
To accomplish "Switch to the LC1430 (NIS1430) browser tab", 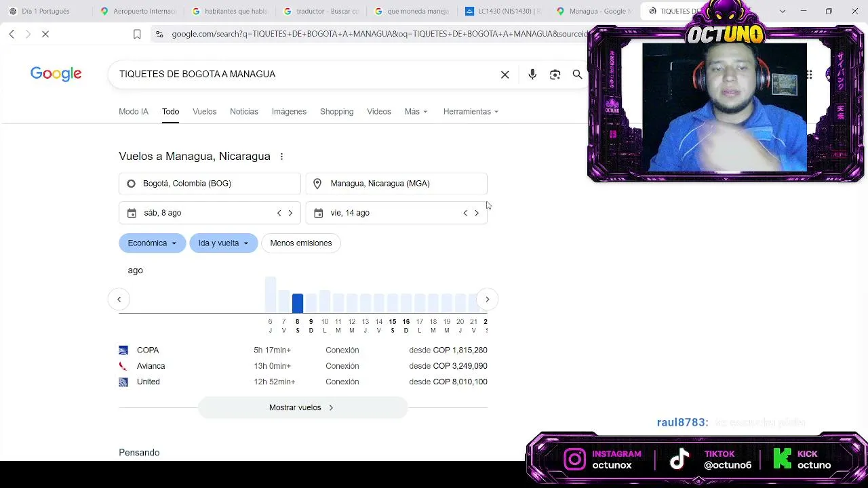I will [x=504, y=12].
